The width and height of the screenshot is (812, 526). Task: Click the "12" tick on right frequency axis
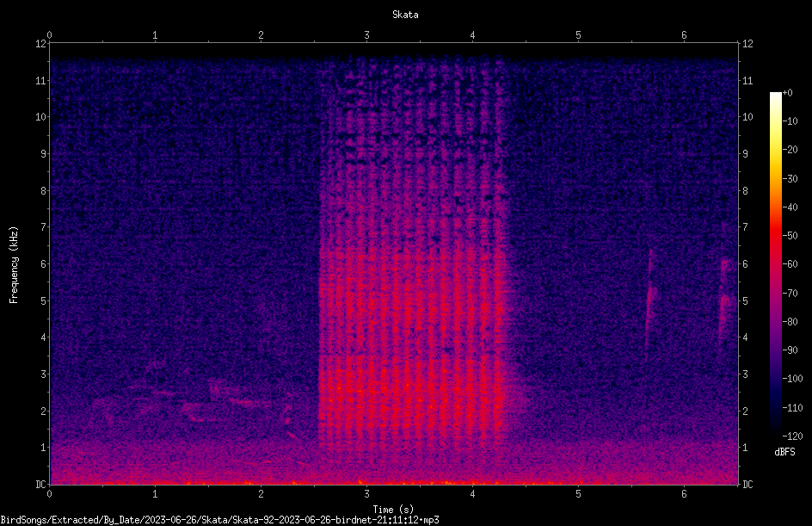coord(747,44)
